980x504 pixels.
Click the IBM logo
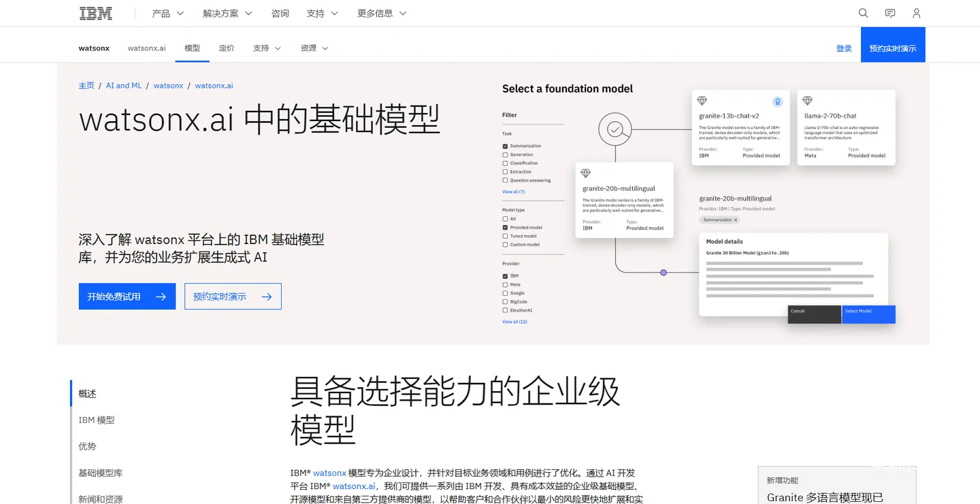point(95,13)
